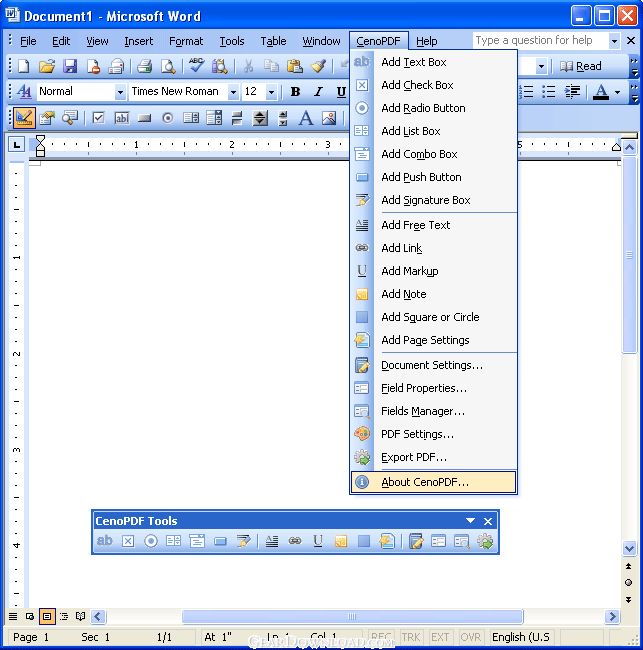Open the Style dropdown showing Normal

coord(120,92)
